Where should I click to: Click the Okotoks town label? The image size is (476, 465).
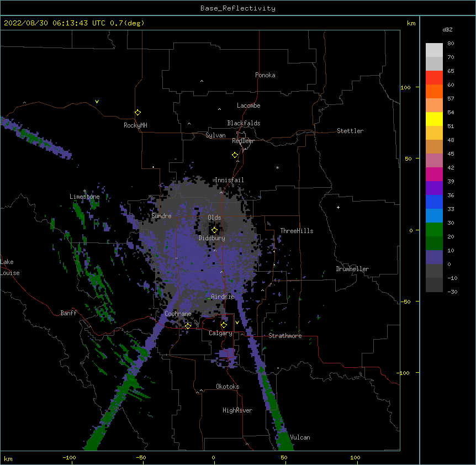pyautogui.click(x=228, y=387)
